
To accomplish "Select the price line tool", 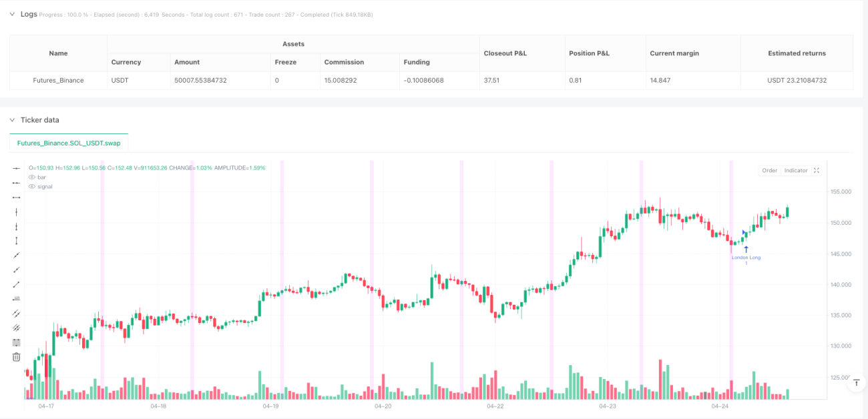I will [x=16, y=298].
